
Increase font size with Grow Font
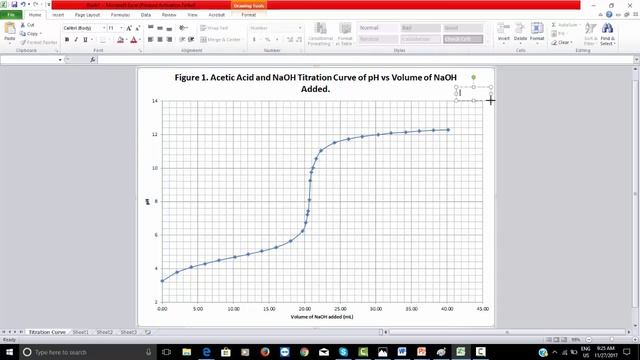[x=129, y=28]
